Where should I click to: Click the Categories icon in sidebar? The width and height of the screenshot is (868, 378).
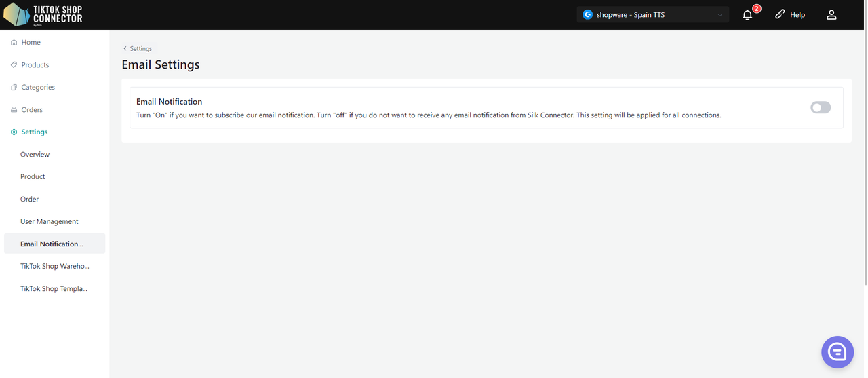coord(14,88)
